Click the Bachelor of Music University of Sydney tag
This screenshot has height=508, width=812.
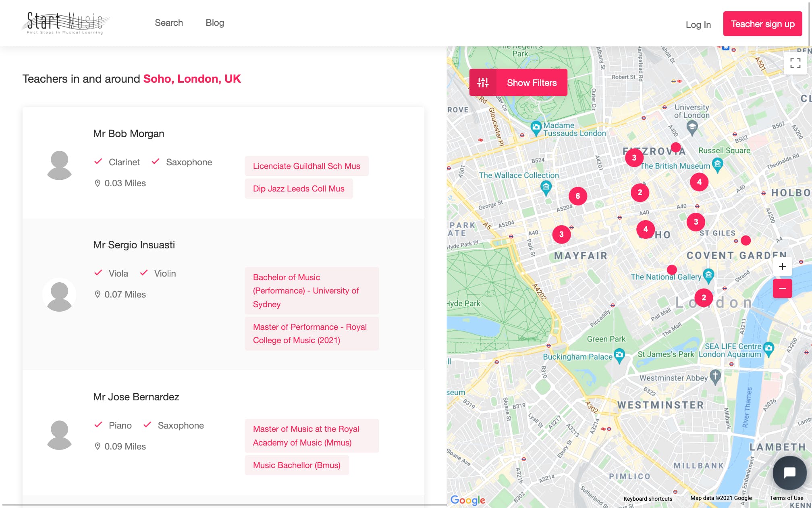[x=312, y=291]
